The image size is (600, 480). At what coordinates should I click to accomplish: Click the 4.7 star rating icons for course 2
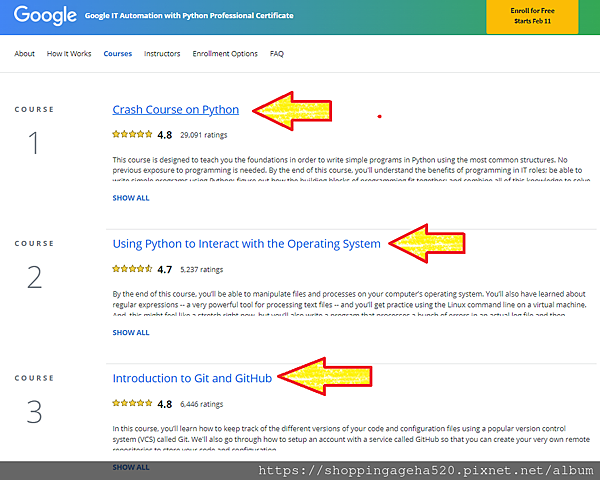tap(132, 269)
